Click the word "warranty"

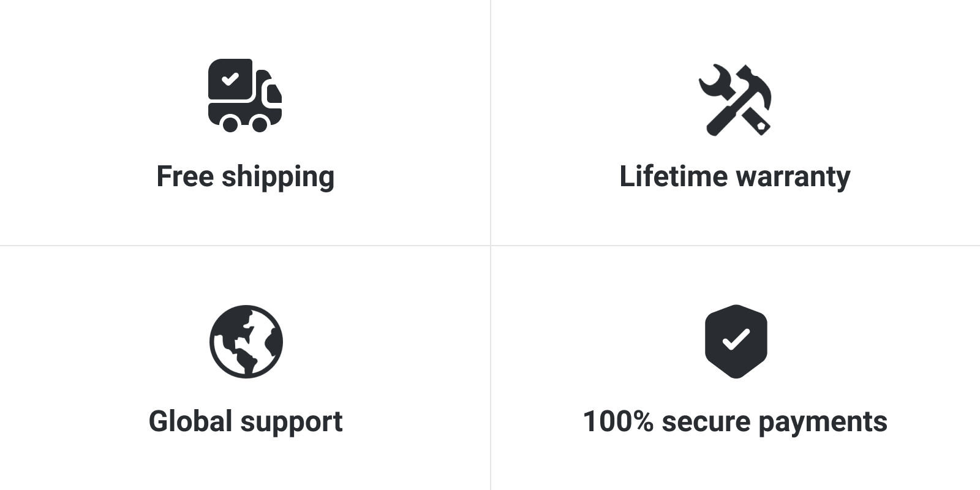[793, 178]
